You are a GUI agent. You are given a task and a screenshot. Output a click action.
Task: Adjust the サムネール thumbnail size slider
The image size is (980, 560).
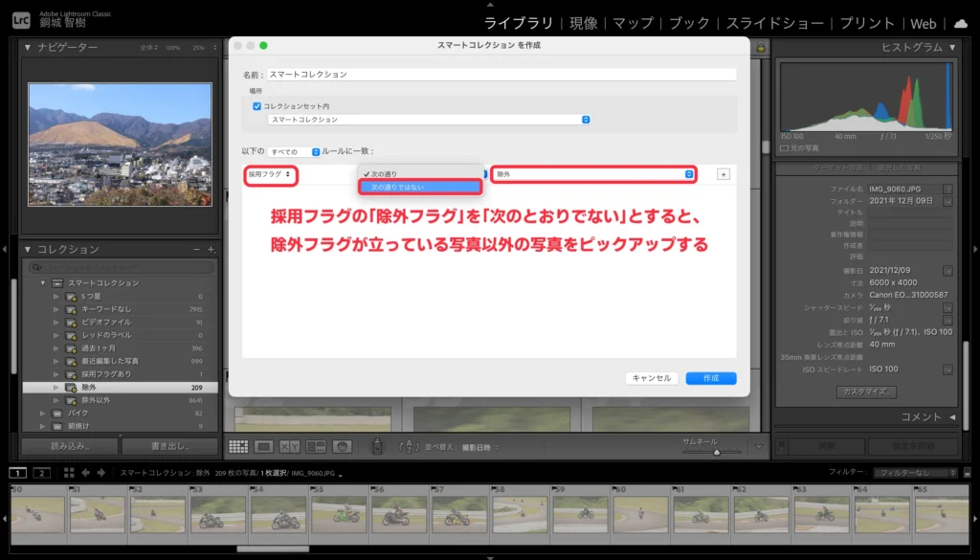click(x=717, y=452)
